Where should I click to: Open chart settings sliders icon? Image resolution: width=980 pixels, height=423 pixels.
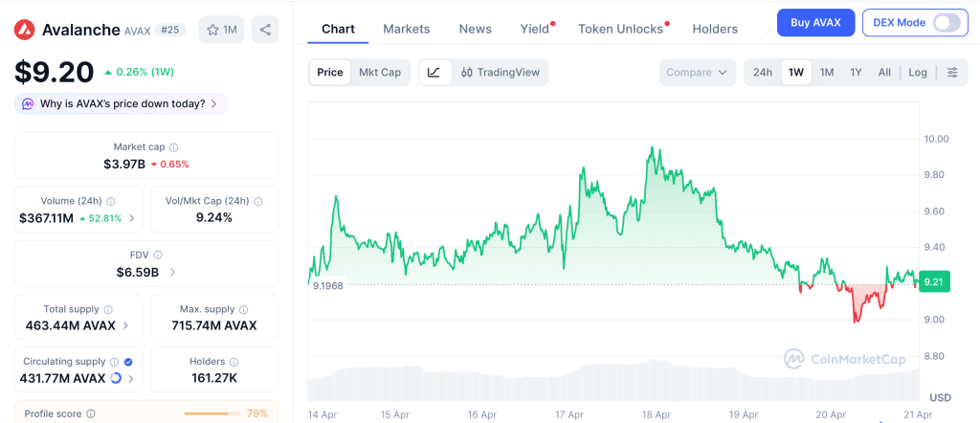[x=952, y=73]
